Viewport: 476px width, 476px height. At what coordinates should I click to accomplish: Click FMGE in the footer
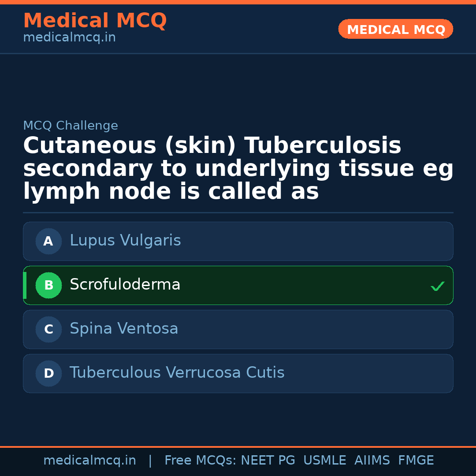(x=416, y=461)
